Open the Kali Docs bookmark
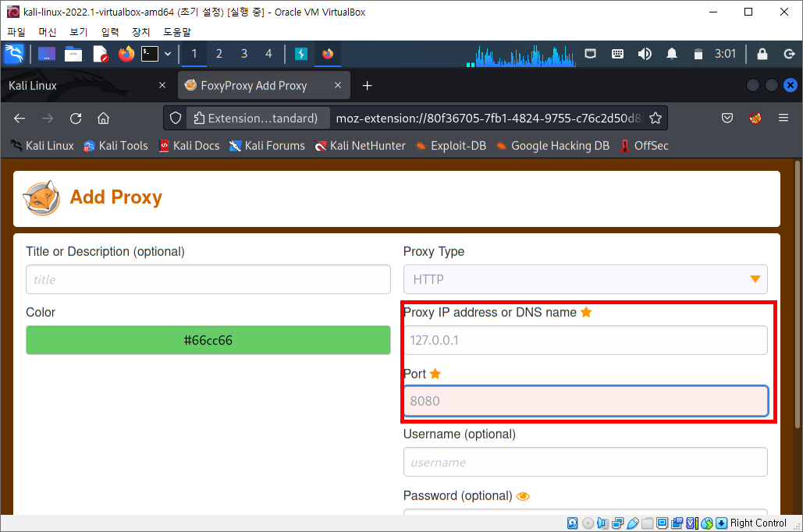Image resolution: width=803 pixels, height=532 pixels. pos(189,146)
